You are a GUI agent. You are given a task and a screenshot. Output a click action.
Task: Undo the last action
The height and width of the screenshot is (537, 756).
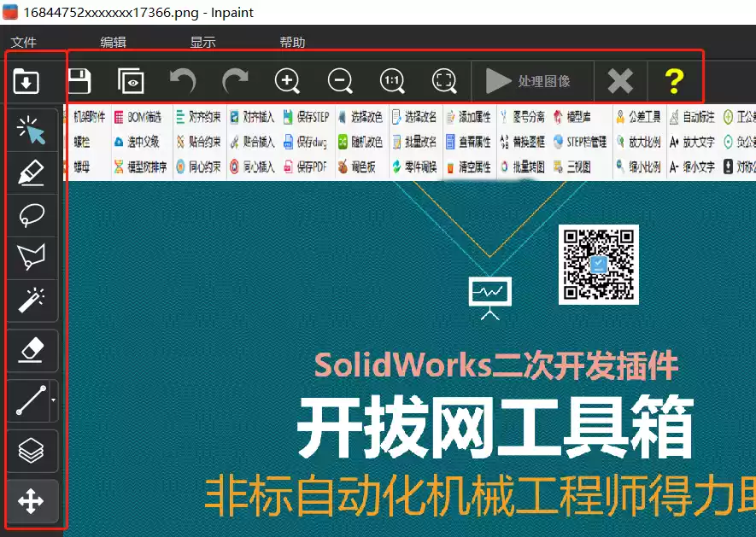(x=183, y=80)
